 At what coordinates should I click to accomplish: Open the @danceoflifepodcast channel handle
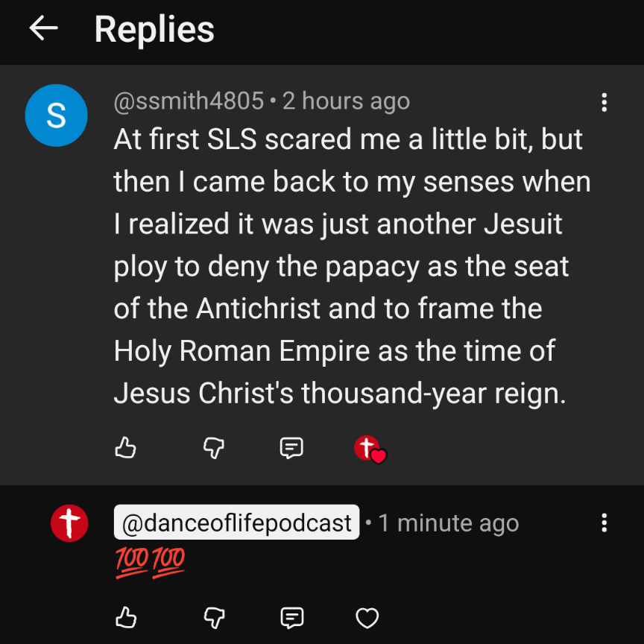236,522
